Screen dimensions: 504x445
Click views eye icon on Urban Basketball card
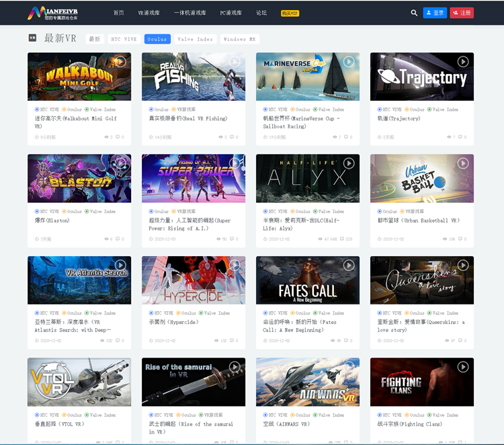point(445,239)
